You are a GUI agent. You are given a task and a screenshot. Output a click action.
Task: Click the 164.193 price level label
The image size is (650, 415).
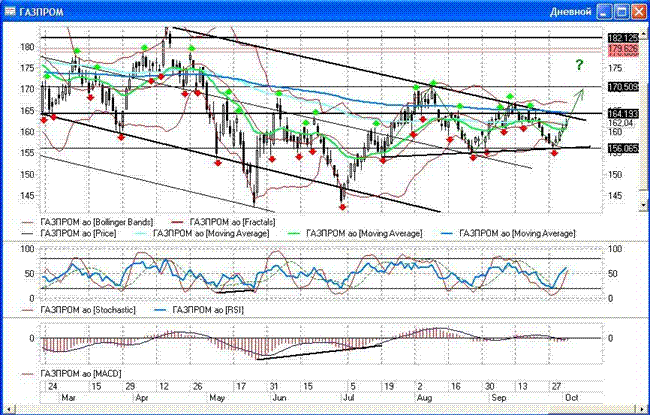623,113
